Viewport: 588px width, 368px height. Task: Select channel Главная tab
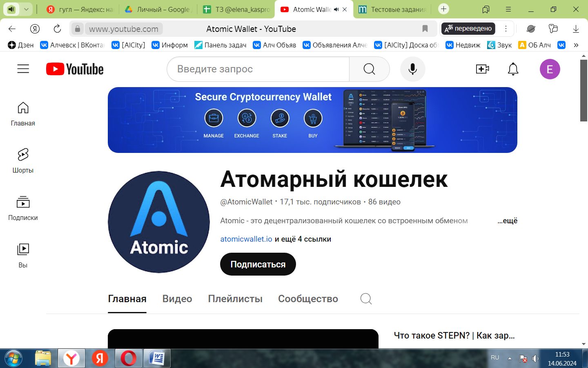click(127, 299)
